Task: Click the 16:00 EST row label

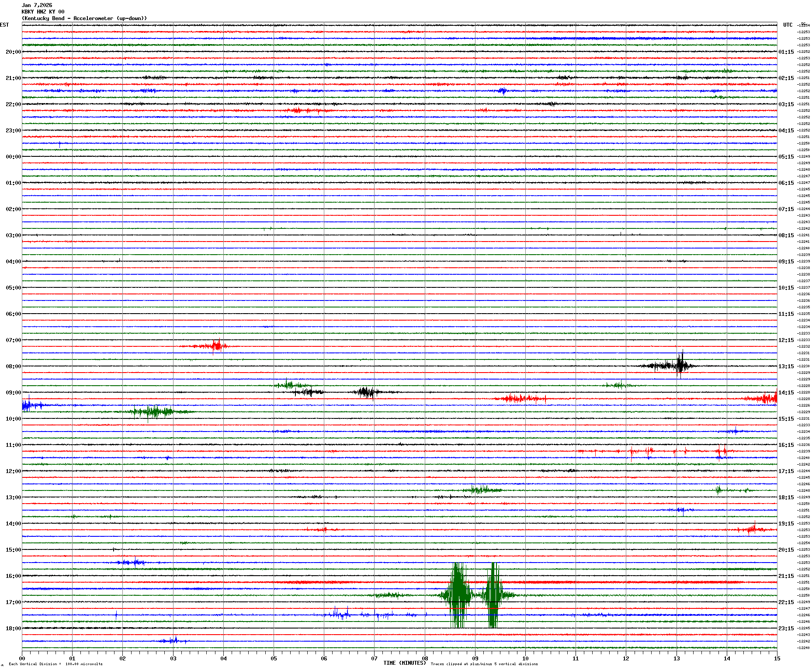Action: [13, 576]
